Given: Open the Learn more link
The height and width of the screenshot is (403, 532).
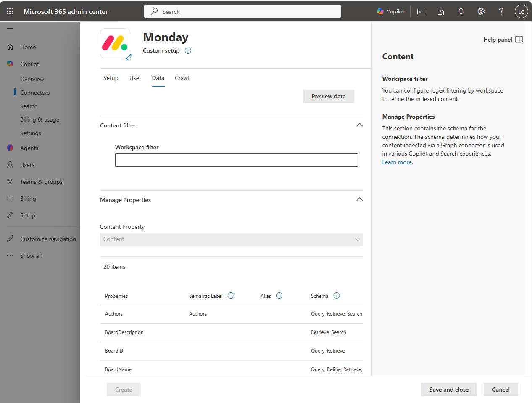Looking at the screenshot, I should click(397, 162).
